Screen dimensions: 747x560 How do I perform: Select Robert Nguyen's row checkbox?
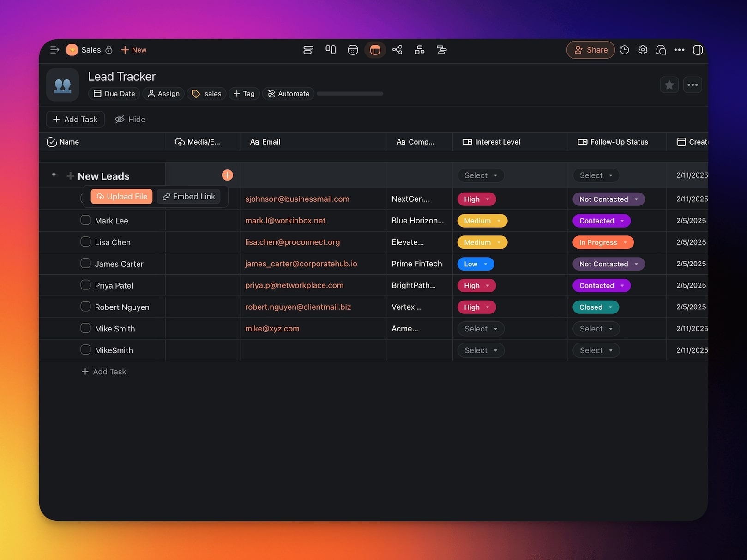tap(85, 307)
